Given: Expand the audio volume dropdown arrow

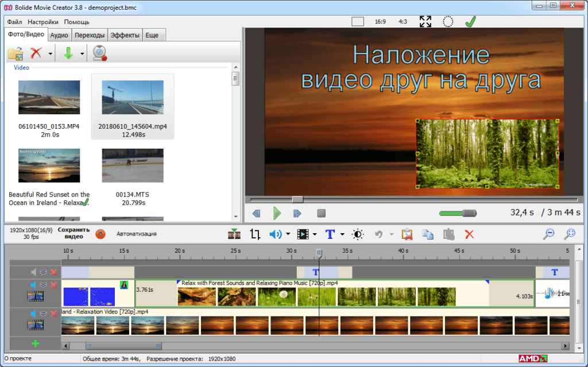Looking at the screenshot, I should [x=288, y=234].
